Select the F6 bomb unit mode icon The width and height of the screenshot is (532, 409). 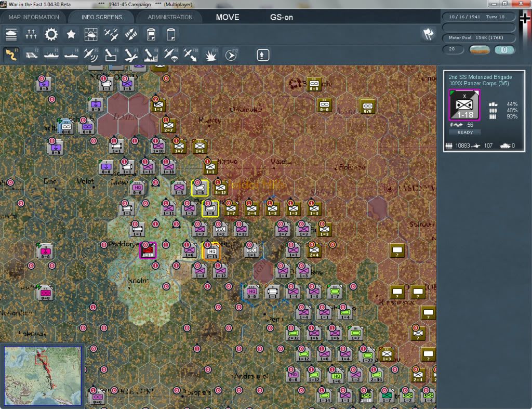pos(111,55)
